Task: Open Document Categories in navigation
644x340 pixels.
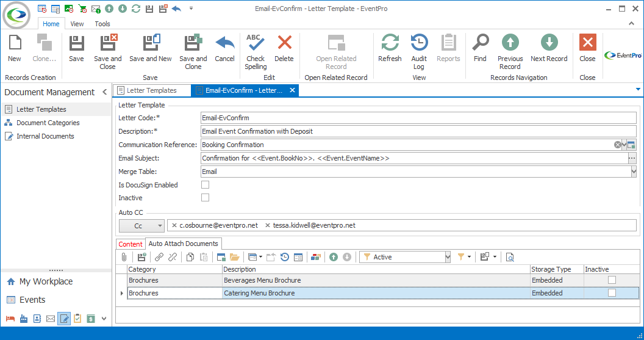Action: click(48, 123)
